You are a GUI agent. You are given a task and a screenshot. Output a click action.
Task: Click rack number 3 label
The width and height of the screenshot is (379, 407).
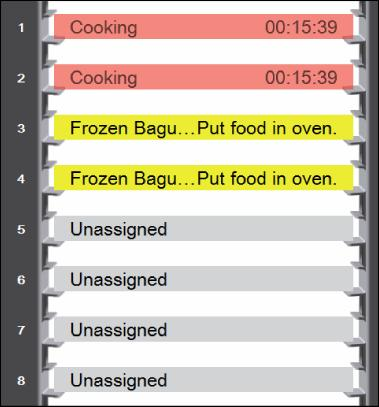[x=21, y=128]
